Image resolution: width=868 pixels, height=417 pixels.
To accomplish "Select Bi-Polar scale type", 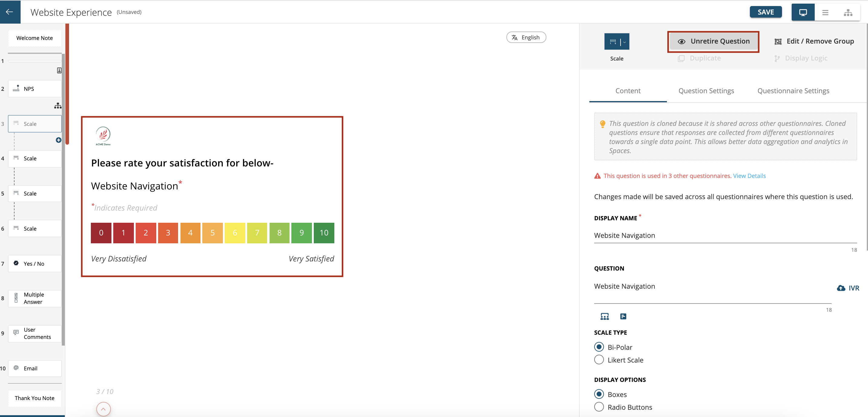I will [599, 347].
